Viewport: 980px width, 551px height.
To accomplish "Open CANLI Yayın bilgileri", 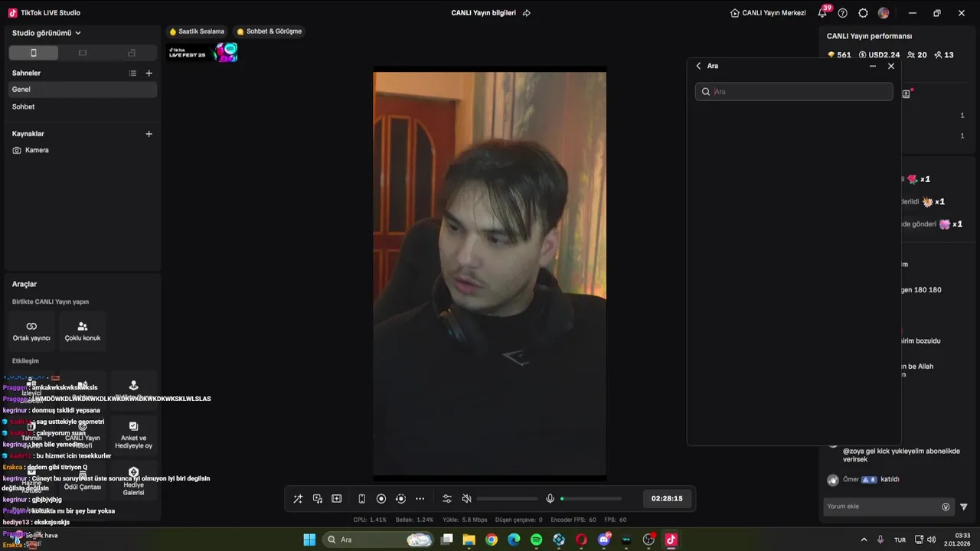I will (483, 13).
